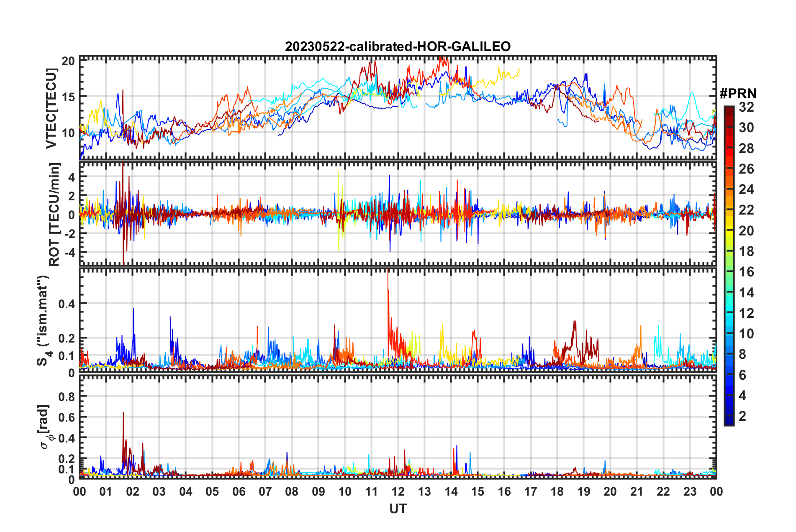This screenshot has width=796, height=532.
Task: Select the "10" tick on the VTEC axis
Action: (x=68, y=133)
